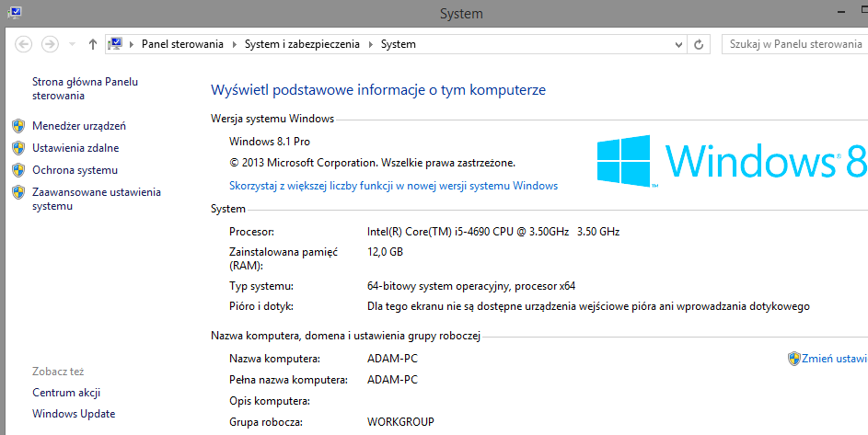The width and height of the screenshot is (868, 435).
Task: Click the 2013 Microsoft Corporation copyright text
Action: click(x=373, y=164)
